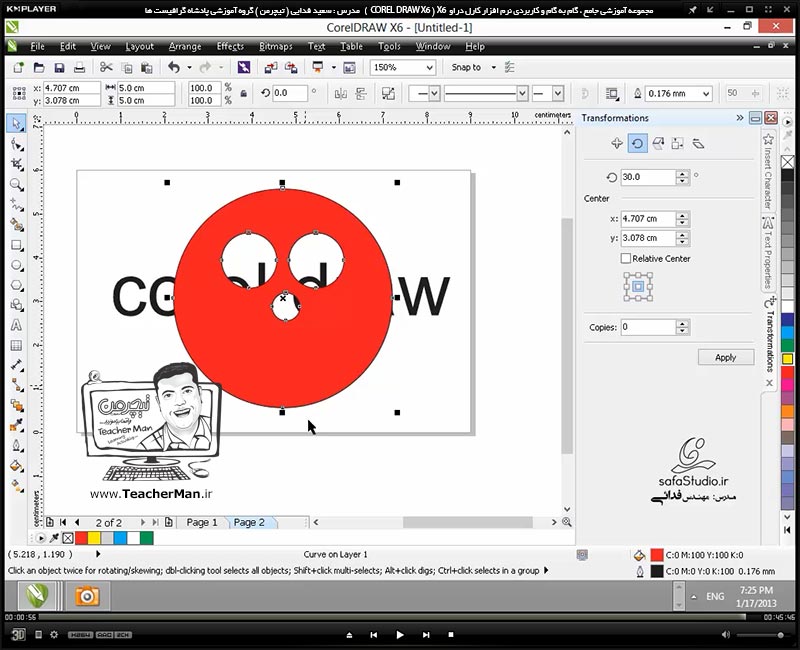Select the Table tool in toolbox
Screen dimensions: 800x650
pyautogui.click(x=16, y=345)
